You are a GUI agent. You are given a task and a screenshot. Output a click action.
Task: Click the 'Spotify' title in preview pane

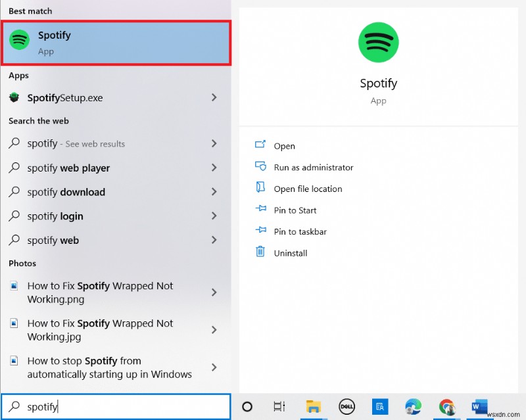pos(379,83)
